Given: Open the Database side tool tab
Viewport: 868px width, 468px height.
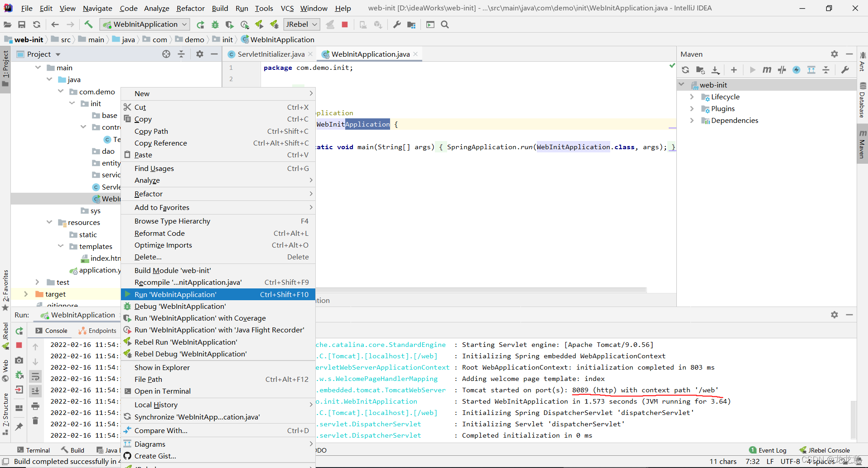Looking at the screenshot, I should (863, 100).
